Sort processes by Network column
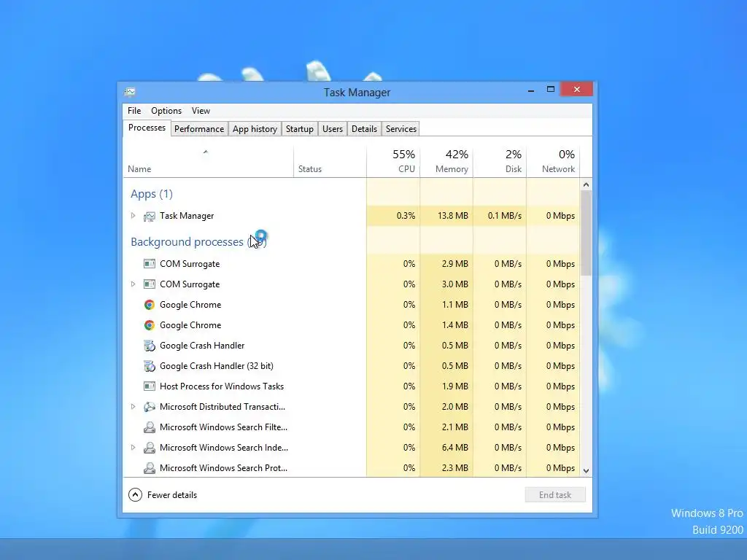 [553, 162]
